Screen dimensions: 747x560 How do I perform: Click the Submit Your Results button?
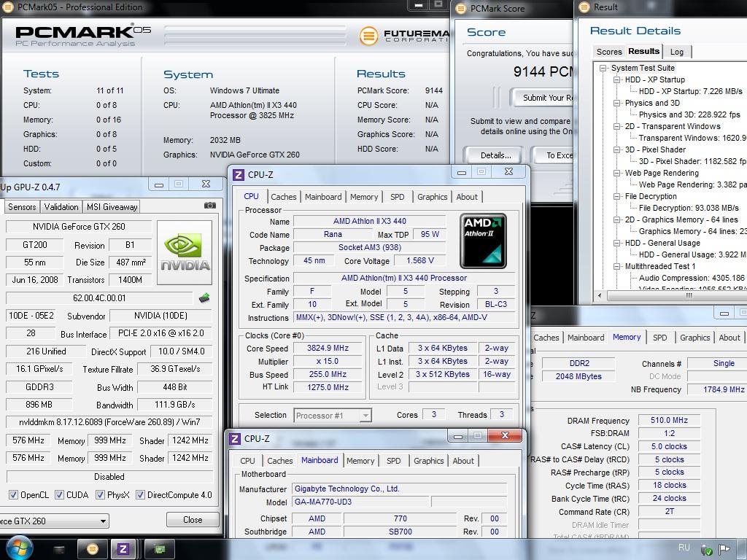coord(542,98)
